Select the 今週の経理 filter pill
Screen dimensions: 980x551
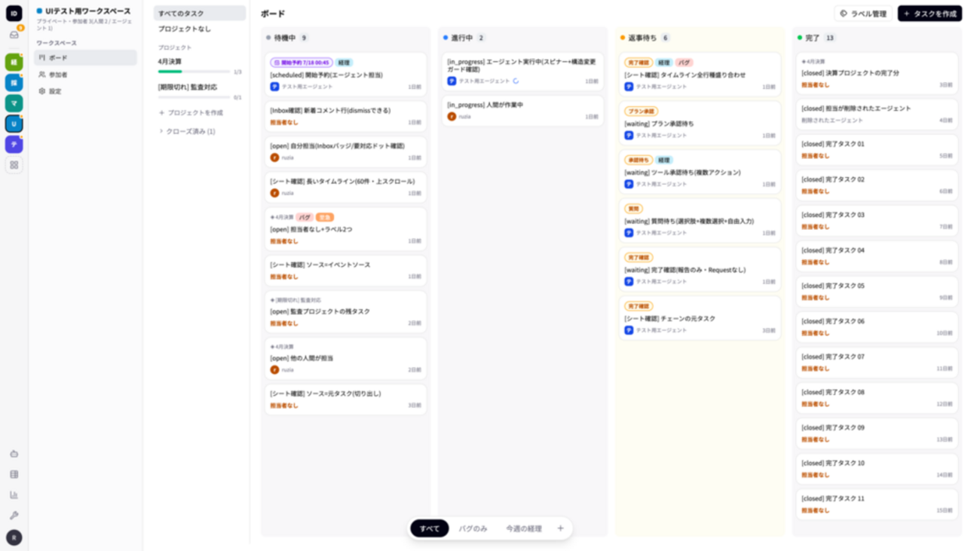524,528
